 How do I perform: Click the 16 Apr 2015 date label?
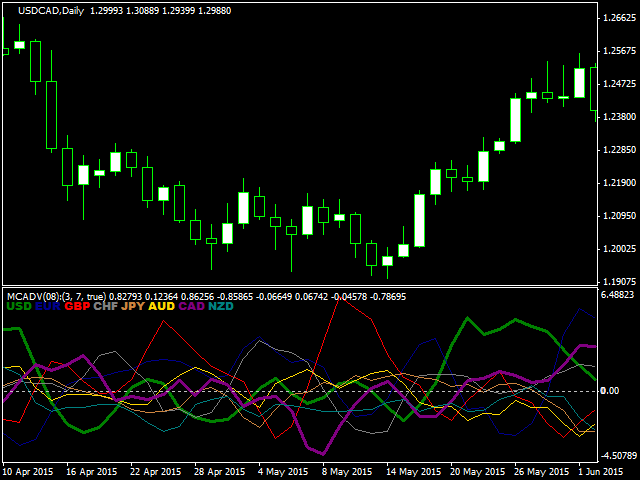(x=92, y=472)
